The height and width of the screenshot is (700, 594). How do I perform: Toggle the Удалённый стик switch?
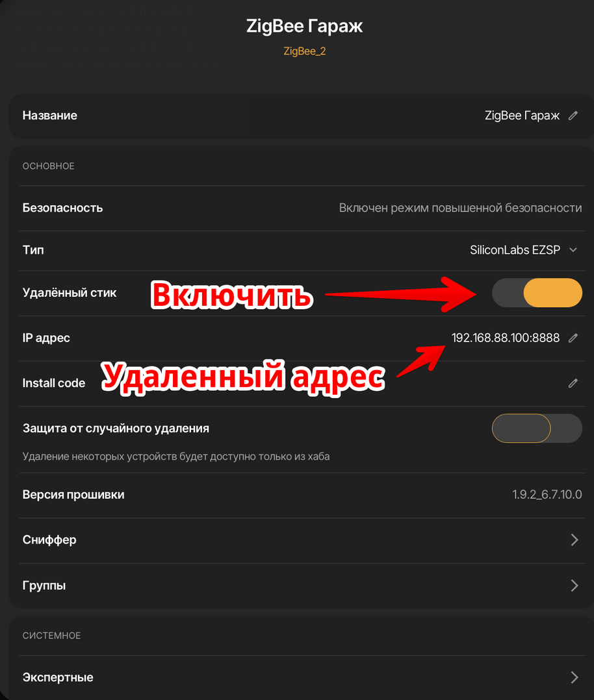(537, 293)
